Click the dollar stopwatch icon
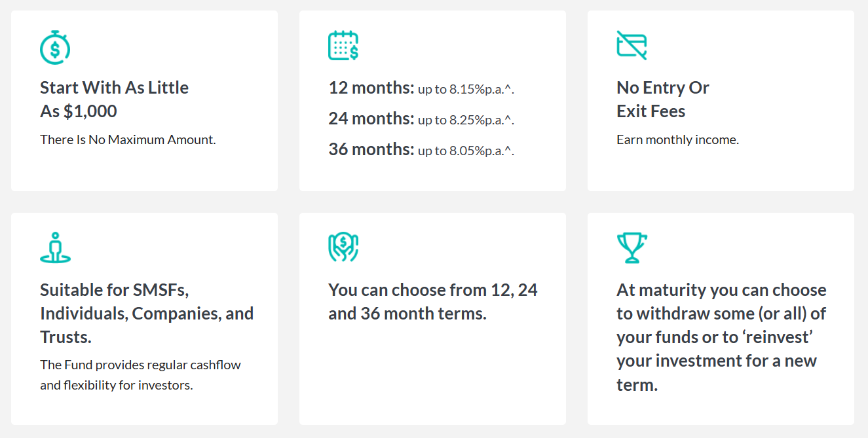The width and height of the screenshot is (868, 438). click(x=55, y=46)
